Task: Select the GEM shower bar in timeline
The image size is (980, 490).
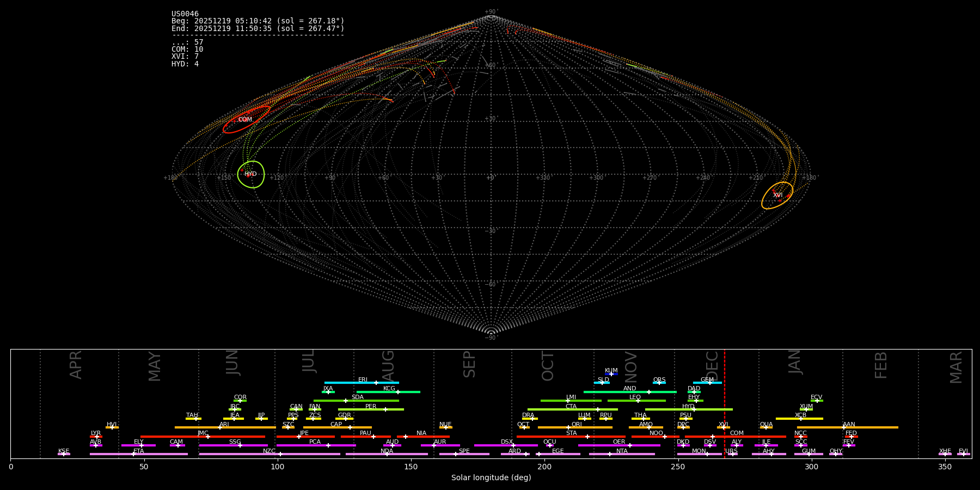Action: point(707,383)
